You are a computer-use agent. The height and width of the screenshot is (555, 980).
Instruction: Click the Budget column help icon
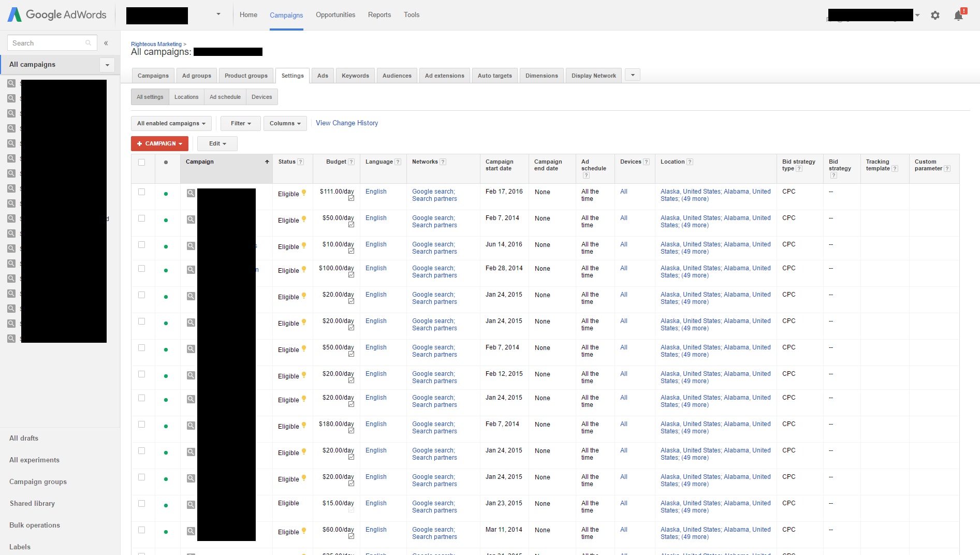click(x=352, y=162)
